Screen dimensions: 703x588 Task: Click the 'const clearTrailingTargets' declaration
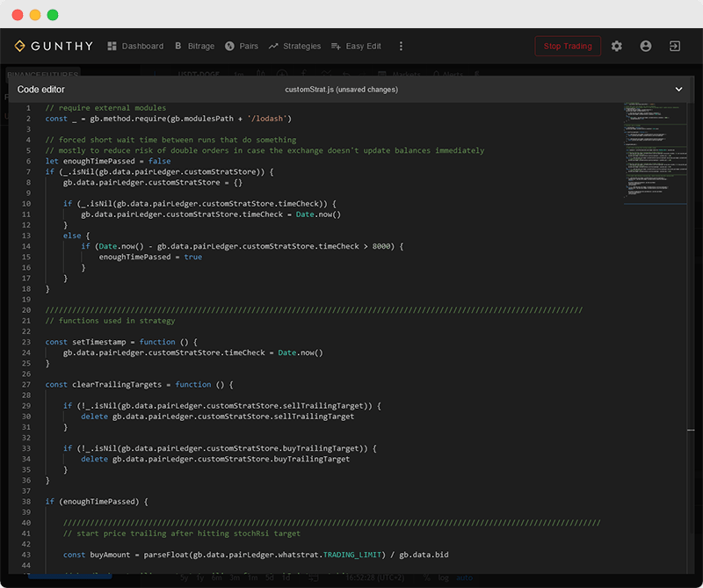pos(139,385)
